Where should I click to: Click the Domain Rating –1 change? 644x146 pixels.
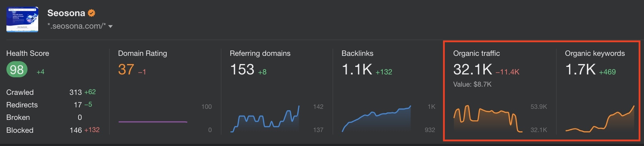pos(142,72)
